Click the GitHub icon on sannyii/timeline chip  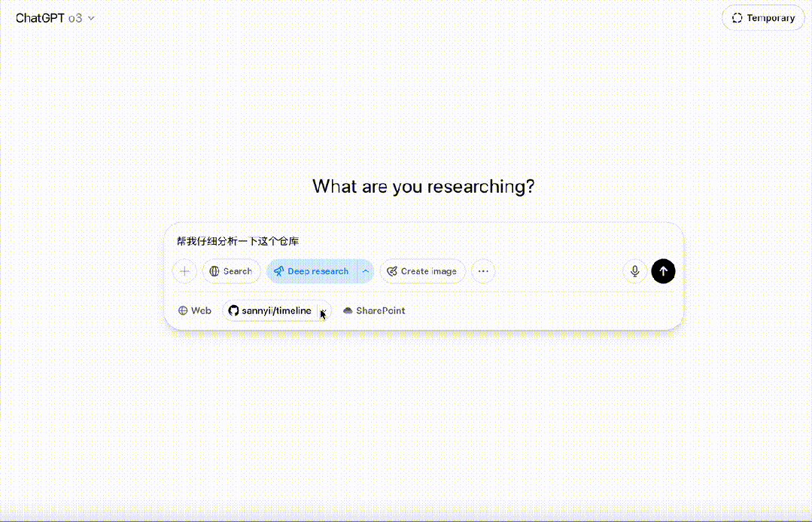(235, 310)
